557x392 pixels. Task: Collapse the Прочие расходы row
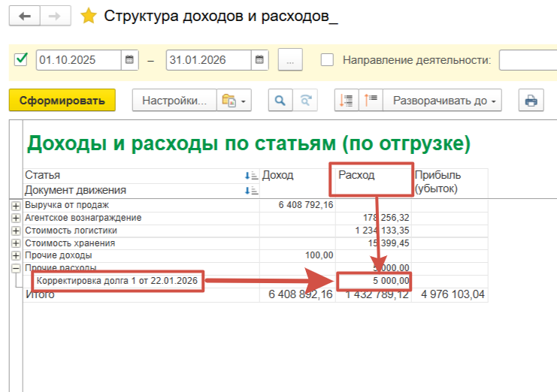click(x=16, y=268)
